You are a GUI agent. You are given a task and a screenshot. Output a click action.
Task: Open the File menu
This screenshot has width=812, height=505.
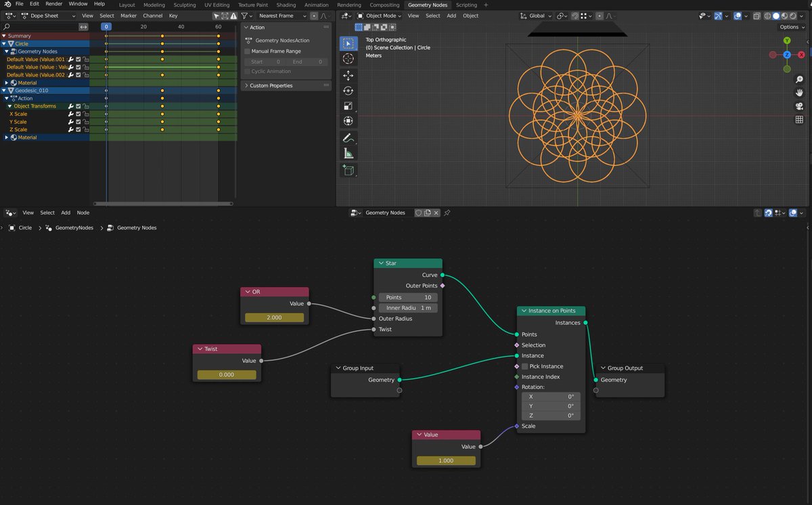(x=20, y=4)
